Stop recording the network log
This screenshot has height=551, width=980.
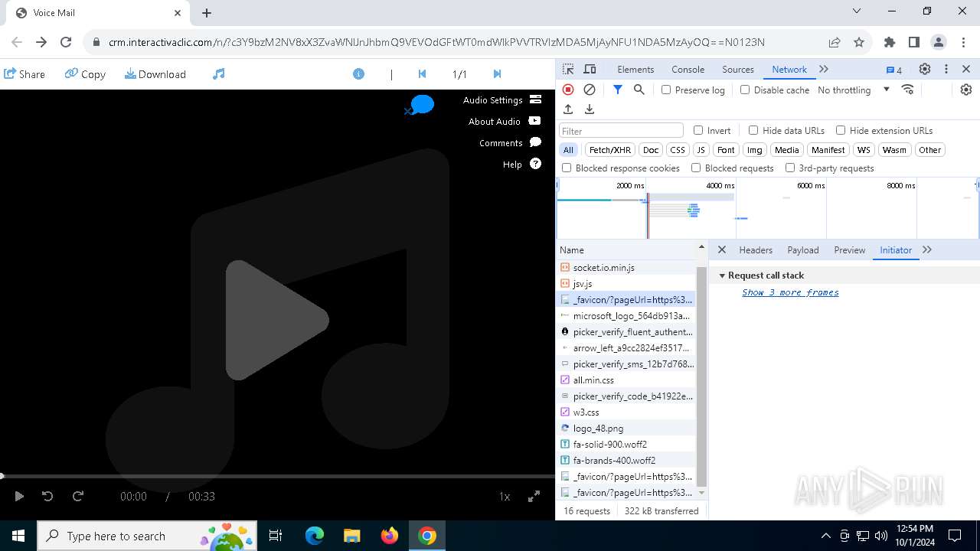[x=568, y=90]
